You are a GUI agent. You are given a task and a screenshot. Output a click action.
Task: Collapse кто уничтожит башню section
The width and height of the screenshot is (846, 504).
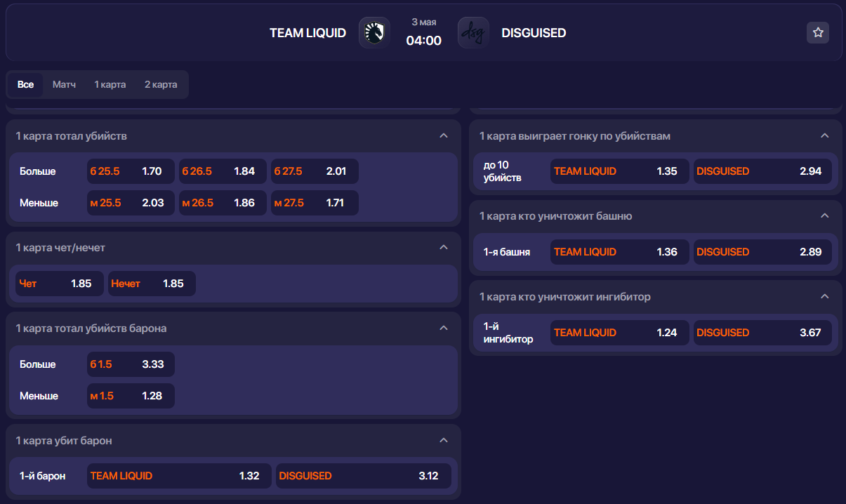tap(825, 215)
